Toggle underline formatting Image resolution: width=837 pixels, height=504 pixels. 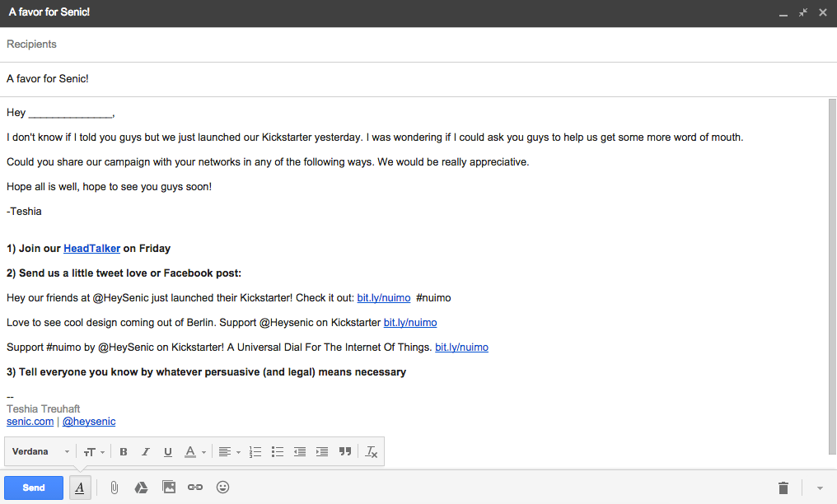(x=167, y=452)
